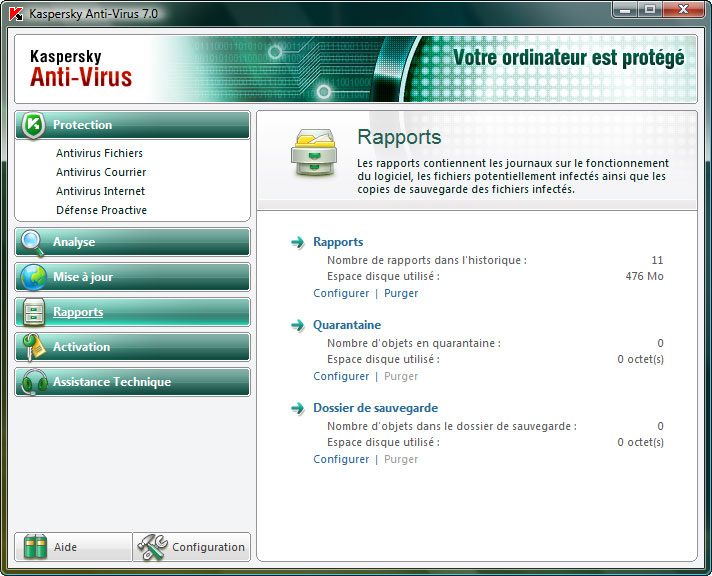Image resolution: width=712 pixels, height=576 pixels.
Task: Expand the Quarantaine section arrow
Action: click(x=297, y=325)
